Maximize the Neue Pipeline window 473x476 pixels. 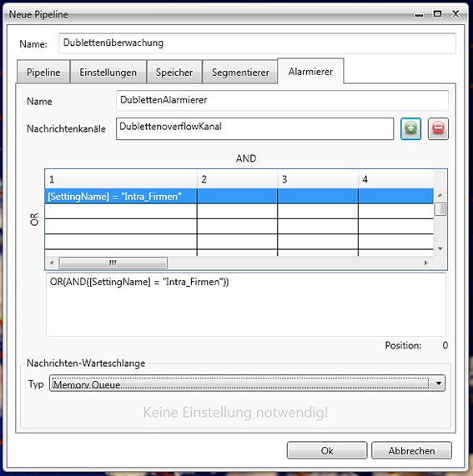(437, 14)
